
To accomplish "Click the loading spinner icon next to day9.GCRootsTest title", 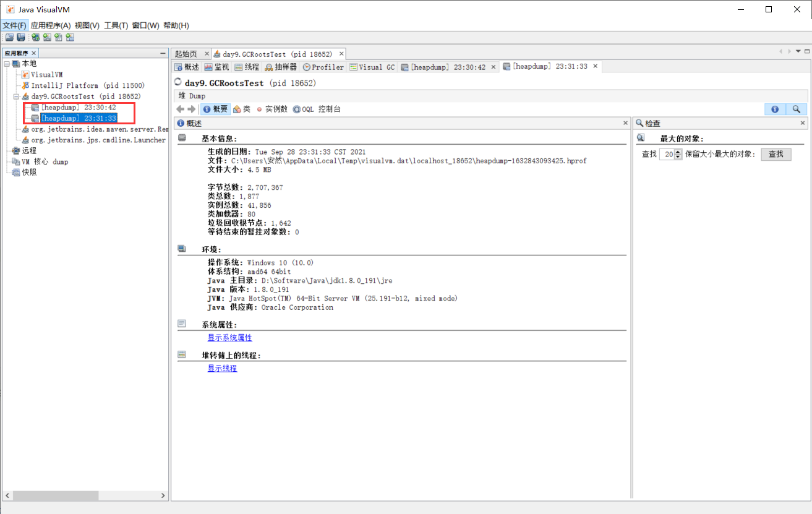I will pyautogui.click(x=179, y=82).
